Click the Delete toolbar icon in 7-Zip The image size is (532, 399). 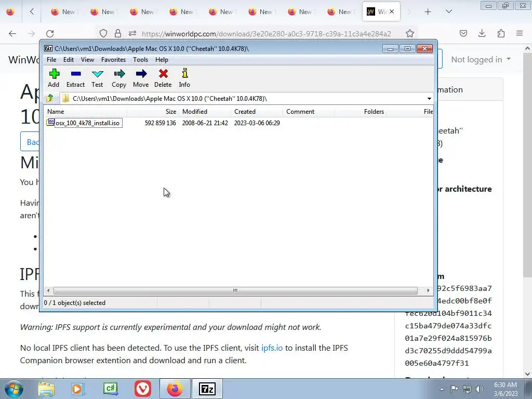pyautogui.click(x=163, y=78)
